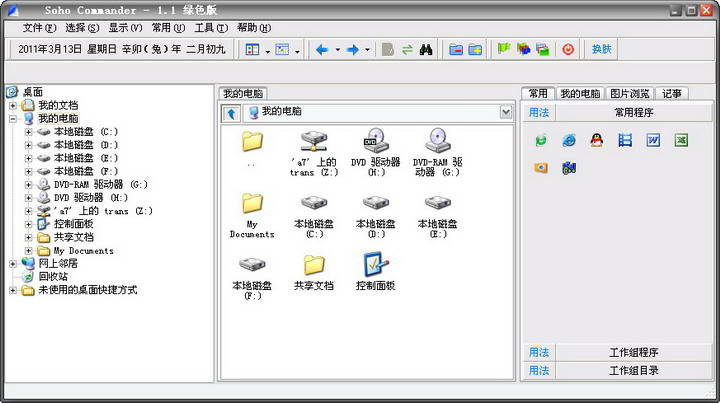
Task: Expand 控制面板 tree node
Action: point(28,224)
